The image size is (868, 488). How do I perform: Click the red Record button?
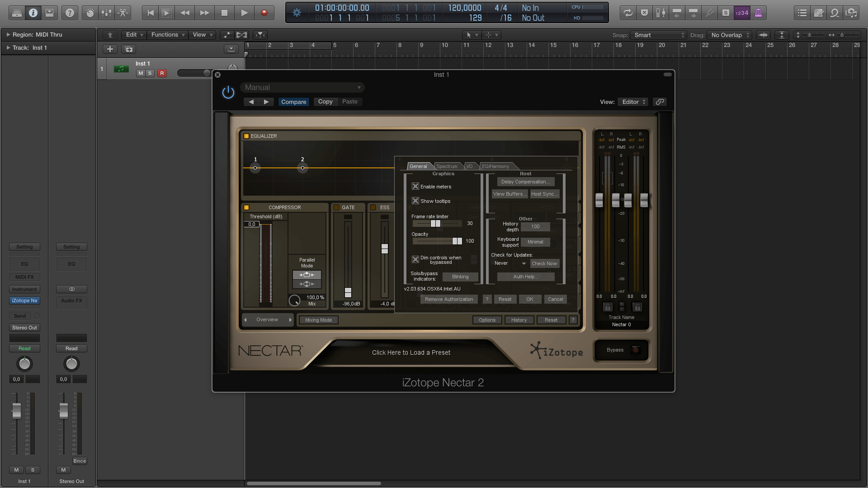(x=264, y=13)
